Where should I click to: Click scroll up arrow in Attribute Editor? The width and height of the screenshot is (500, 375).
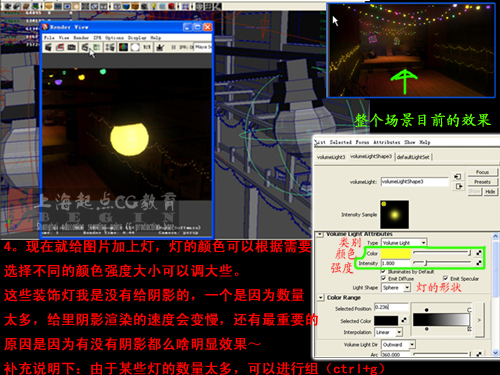[x=495, y=236]
